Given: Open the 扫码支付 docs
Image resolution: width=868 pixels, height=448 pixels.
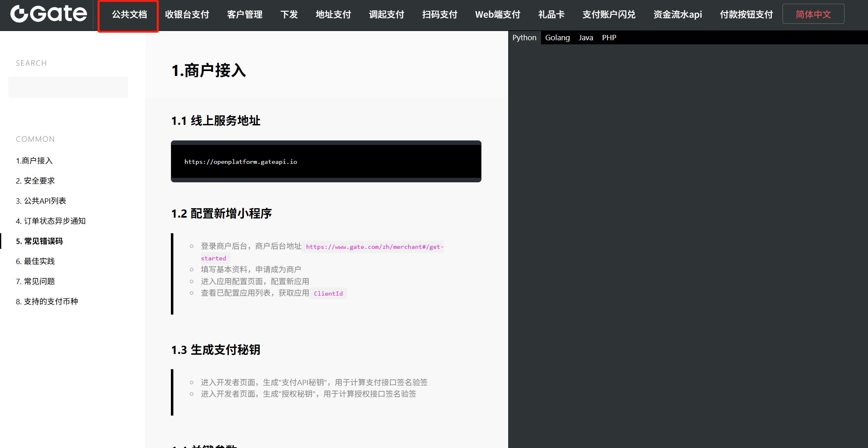Looking at the screenshot, I should [x=439, y=14].
